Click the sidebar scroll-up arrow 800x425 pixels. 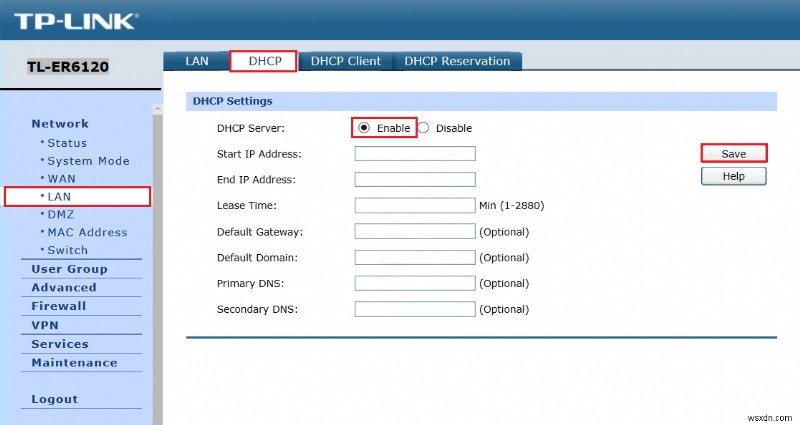coord(158,109)
